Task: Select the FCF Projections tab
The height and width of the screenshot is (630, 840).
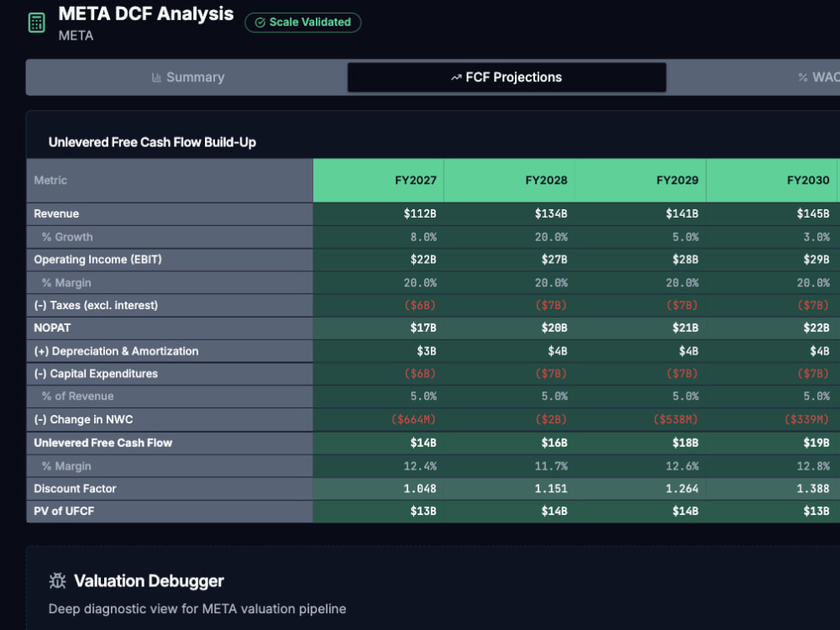Action: [507, 77]
